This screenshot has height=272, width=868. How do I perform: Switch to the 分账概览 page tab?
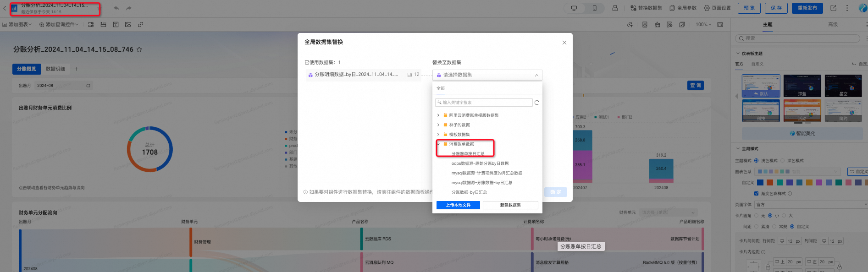(x=27, y=69)
